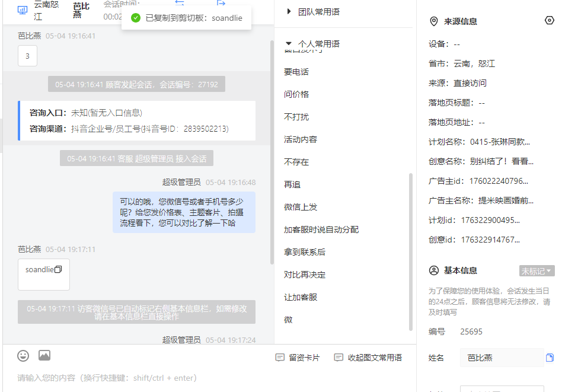
Task: Click the 已复制到剪切板 toast text
Action: (194, 18)
